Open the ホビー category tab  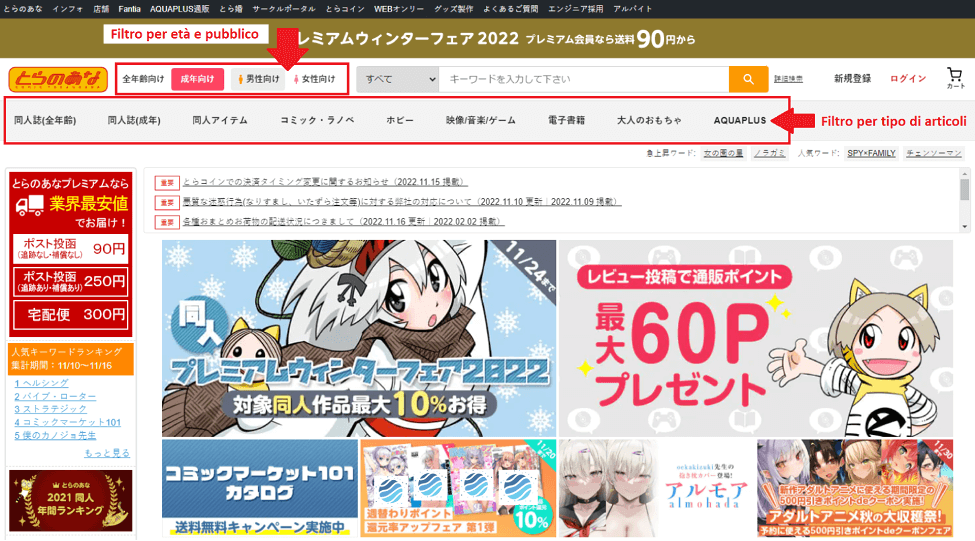(400, 120)
